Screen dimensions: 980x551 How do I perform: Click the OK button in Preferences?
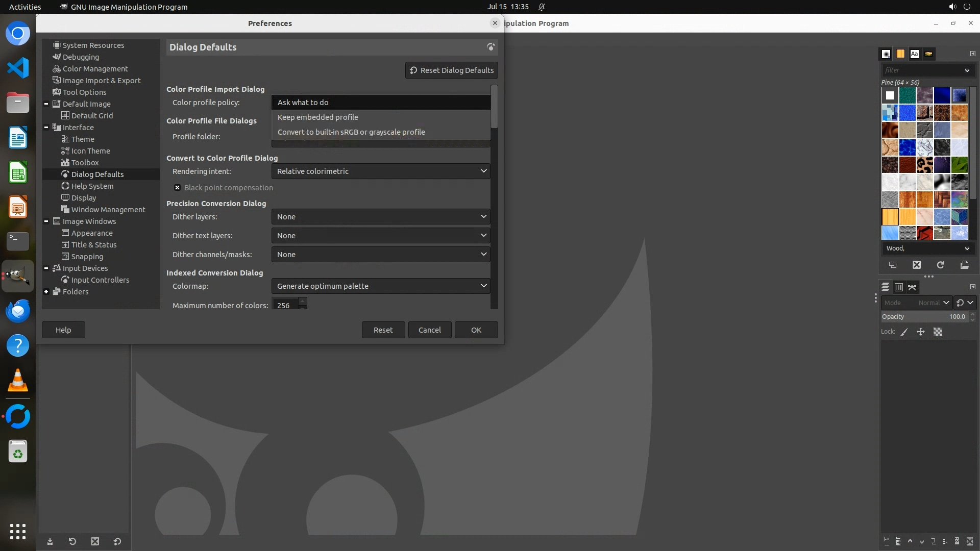coord(476,330)
